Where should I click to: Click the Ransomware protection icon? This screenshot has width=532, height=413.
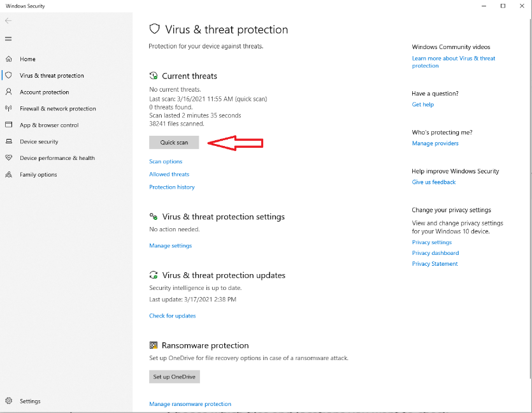[154, 345]
